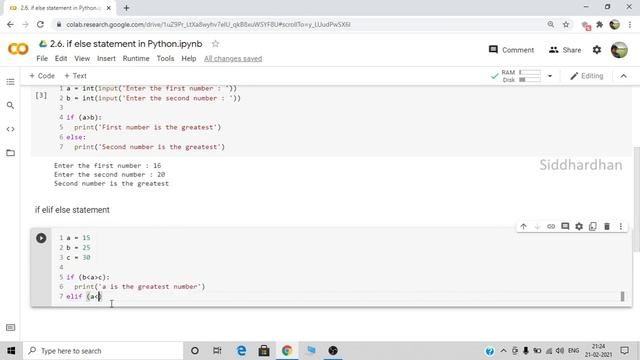Screen dimensions: 640x360
Task: Open the Editing mode dropdown
Action: [x=587, y=76]
